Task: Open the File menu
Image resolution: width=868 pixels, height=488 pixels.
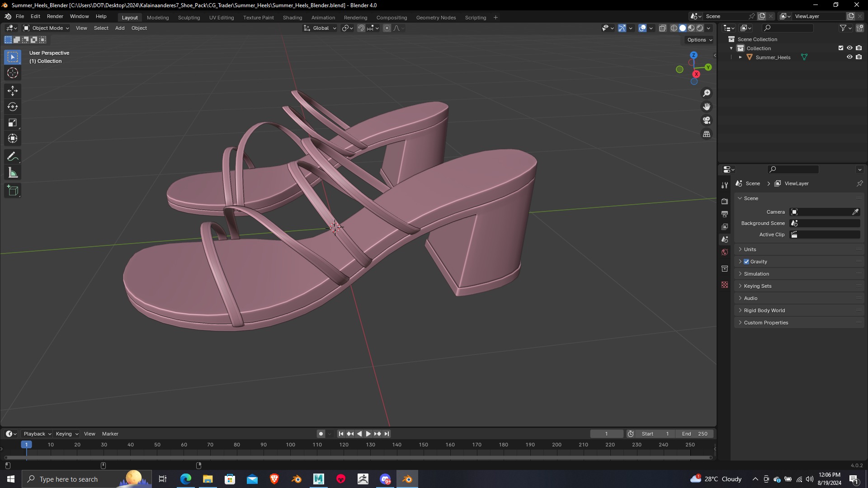Action: 20,16
